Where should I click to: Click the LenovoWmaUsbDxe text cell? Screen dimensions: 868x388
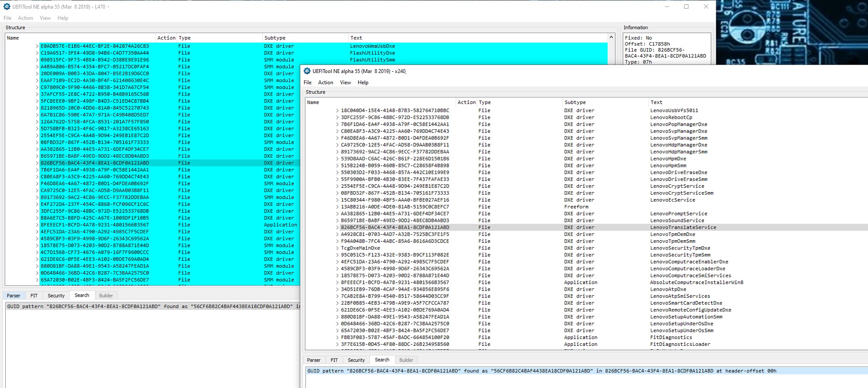click(x=372, y=46)
